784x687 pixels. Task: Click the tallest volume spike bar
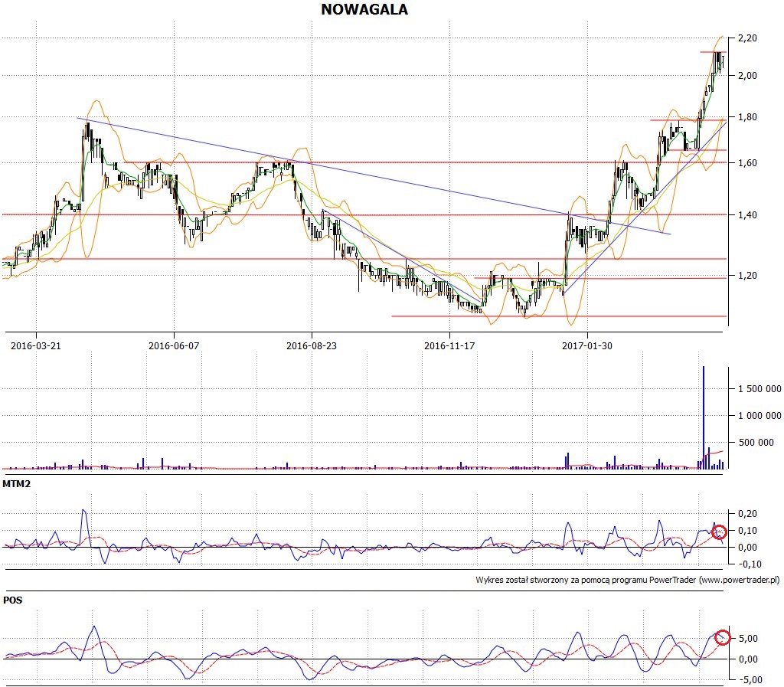pos(704,417)
